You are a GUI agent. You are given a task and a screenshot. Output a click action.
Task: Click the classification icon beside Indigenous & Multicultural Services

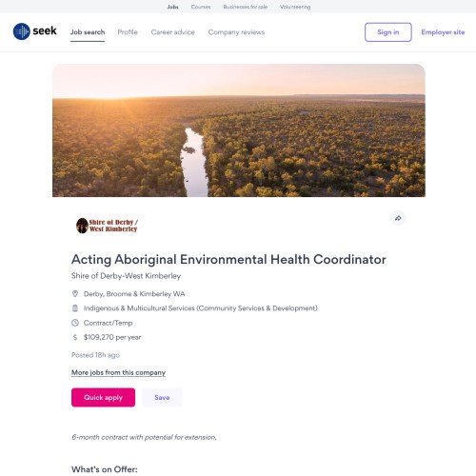tap(75, 307)
